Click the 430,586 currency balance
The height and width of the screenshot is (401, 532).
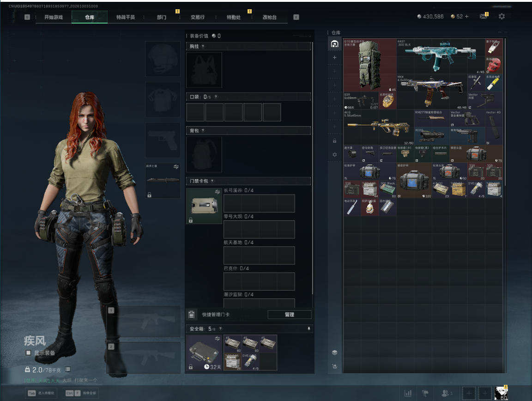pos(430,16)
